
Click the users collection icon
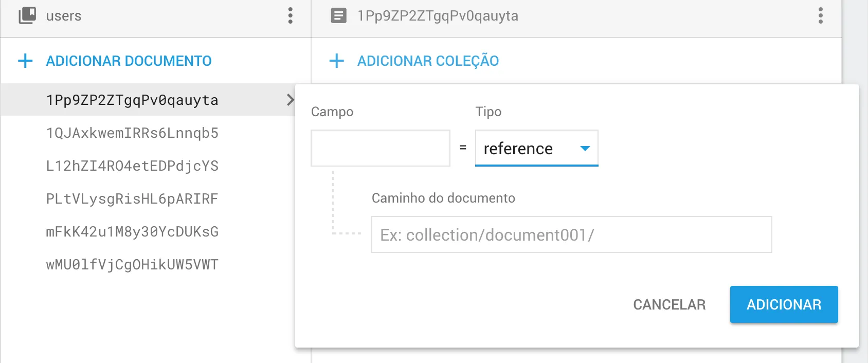point(28,15)
